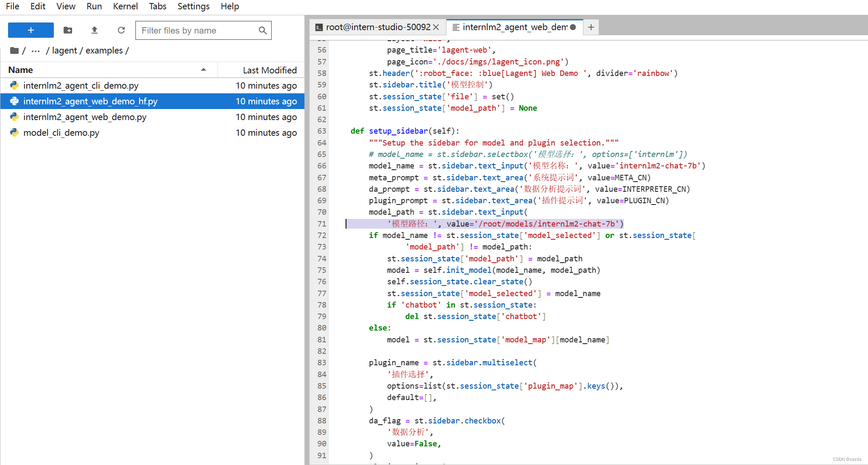Switch to the root@intern-studio-50092 terminal tab
Viewport: 868px width, 465px height.
377,27
